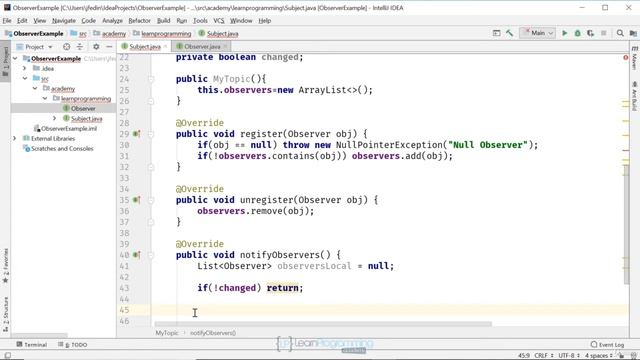Fold the register method at line 29
640x360 pixels.
click(x=151, y=134)
